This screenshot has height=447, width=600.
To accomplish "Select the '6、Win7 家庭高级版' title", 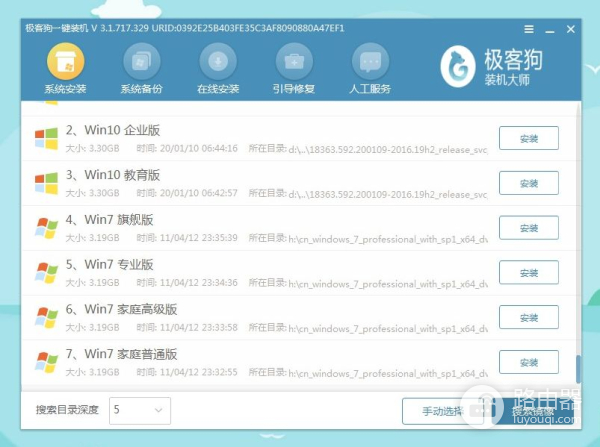I will pos(121,309).
